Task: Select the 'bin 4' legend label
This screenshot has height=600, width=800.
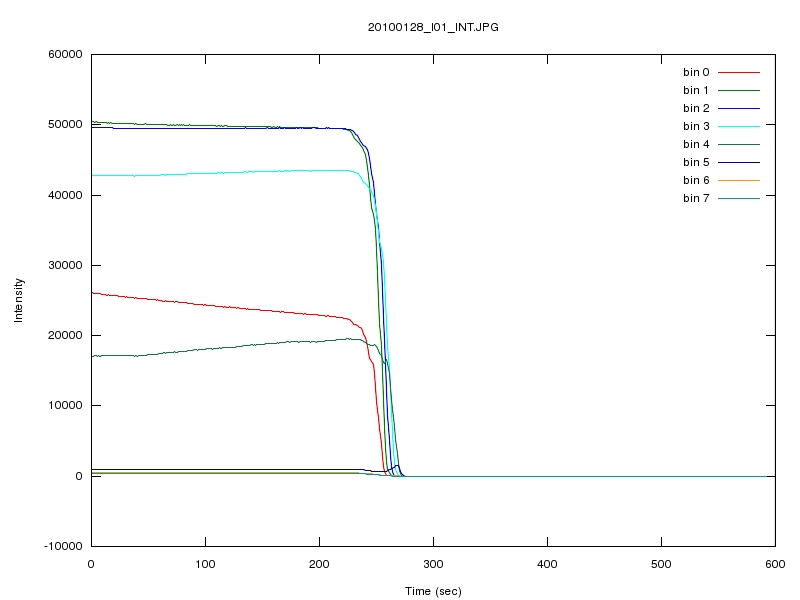Action: tap(696, 144)
